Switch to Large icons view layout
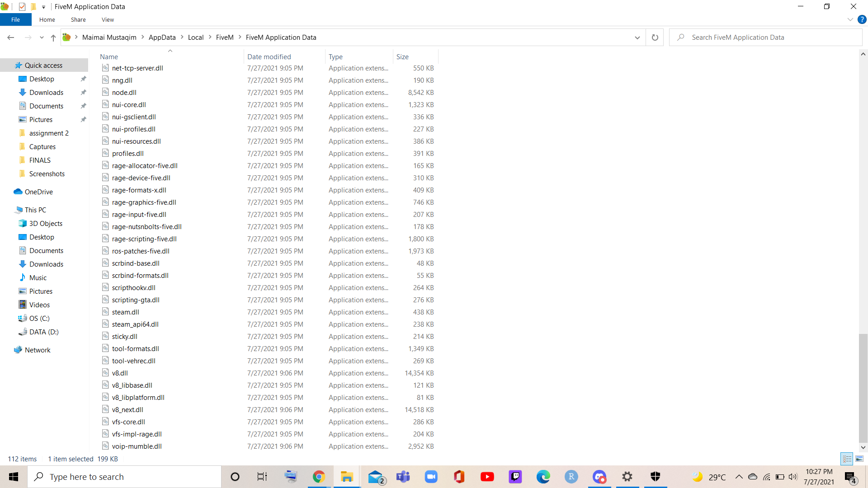 point(859,459)
